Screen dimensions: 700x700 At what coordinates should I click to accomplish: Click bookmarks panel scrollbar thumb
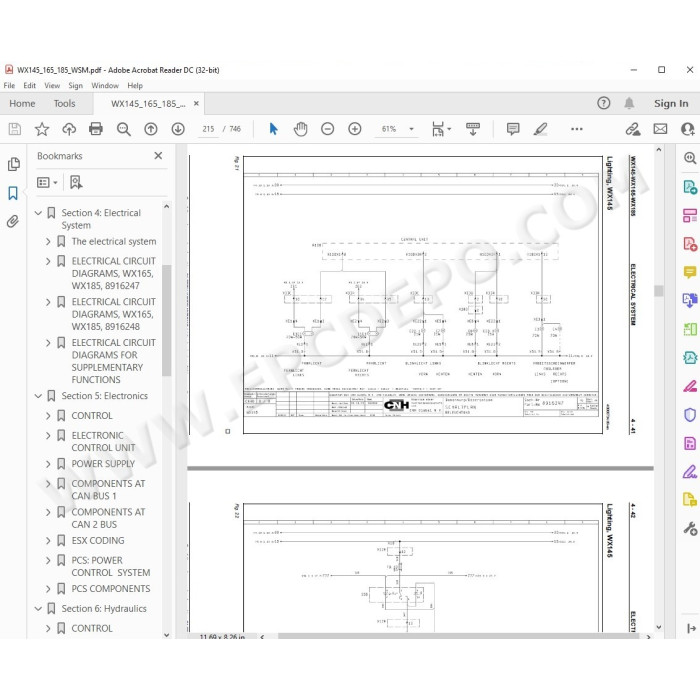coord(167,320)
